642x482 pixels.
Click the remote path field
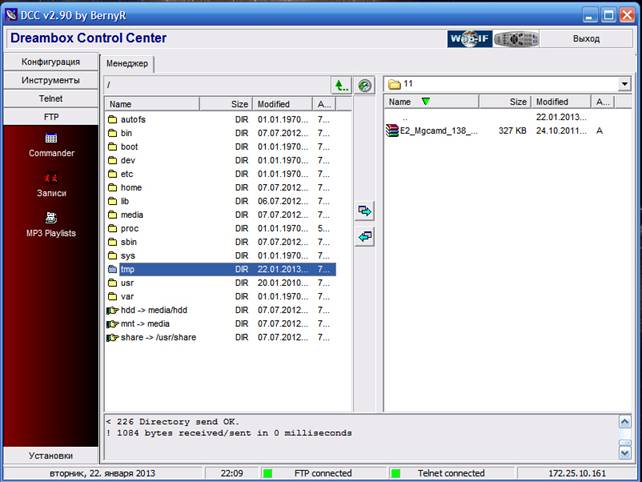(217, 85)
